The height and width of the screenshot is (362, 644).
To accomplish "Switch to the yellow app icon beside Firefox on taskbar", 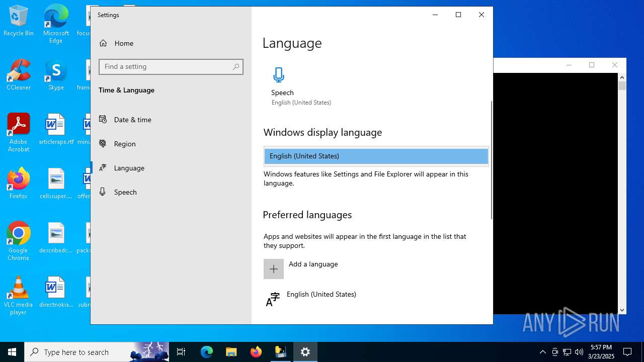I will click(280, 352).
